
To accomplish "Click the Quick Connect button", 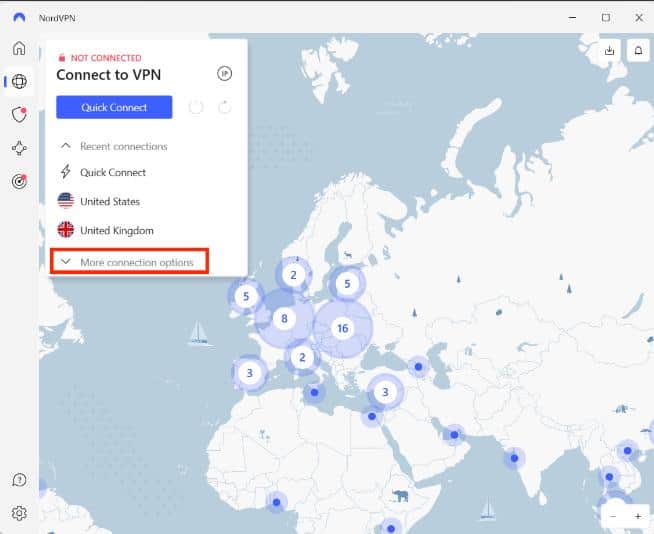I will [x=114, y=107].
